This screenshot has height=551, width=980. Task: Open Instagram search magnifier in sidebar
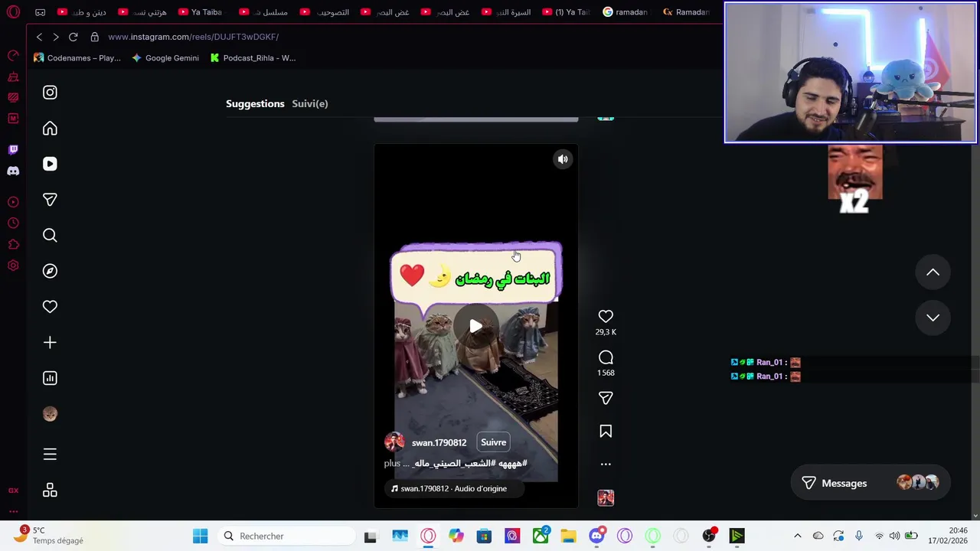(50, 236)
